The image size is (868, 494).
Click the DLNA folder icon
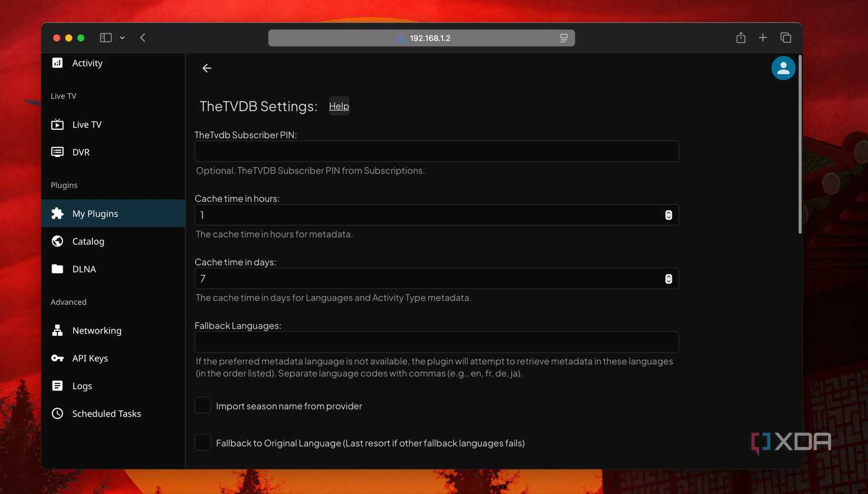pyautogui.click(x=57, y=269)
